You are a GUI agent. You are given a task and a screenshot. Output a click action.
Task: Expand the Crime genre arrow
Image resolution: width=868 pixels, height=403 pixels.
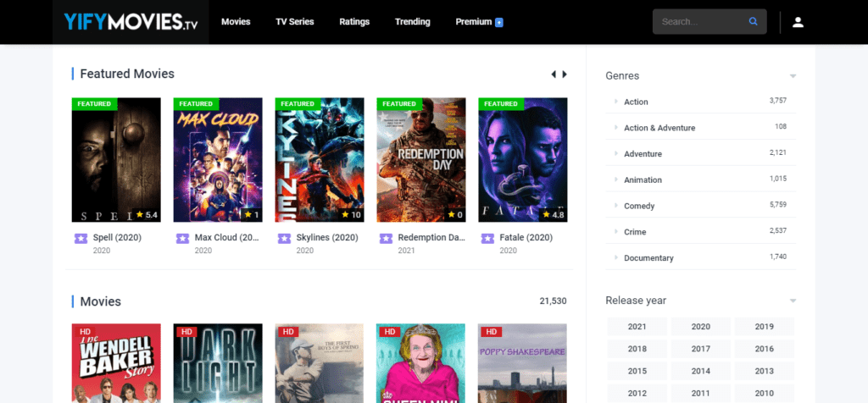pos(615,231)
